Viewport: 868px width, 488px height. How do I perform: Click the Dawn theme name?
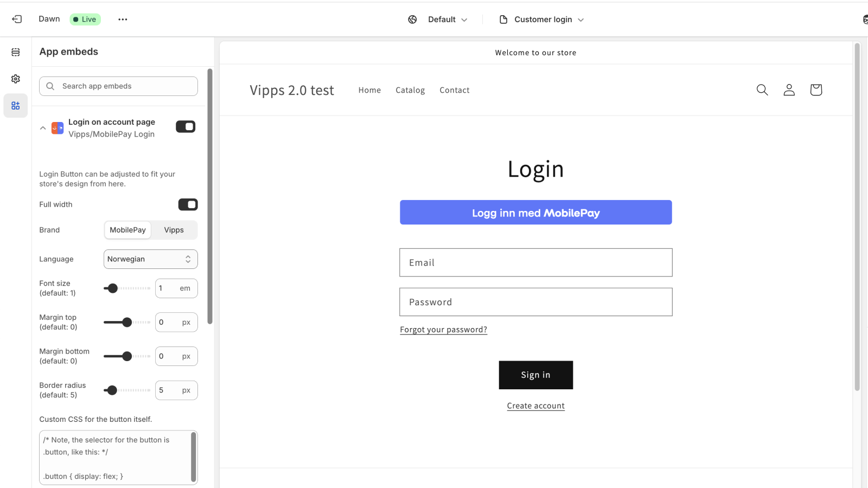tap(49, 19)
